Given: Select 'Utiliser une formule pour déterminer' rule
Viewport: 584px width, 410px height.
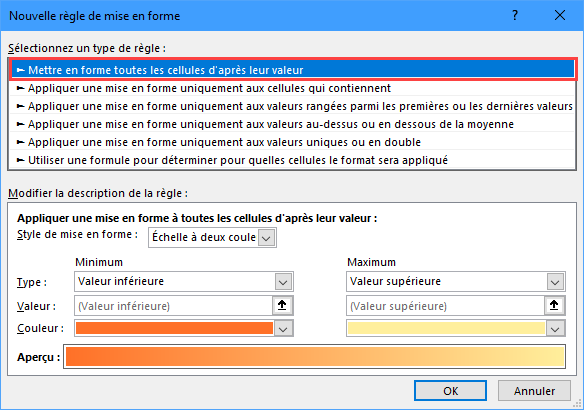Looking at the screenshot, I should 292,160.
